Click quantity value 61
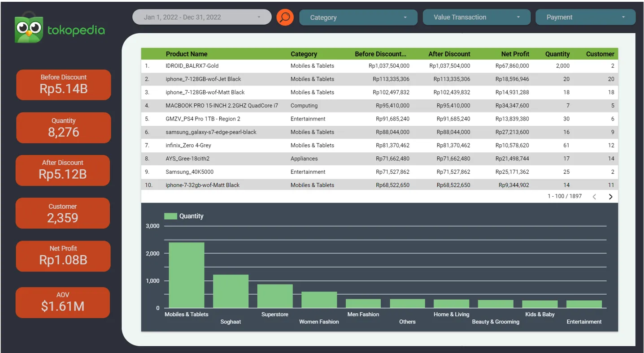This screenshot has width=644, height=353. (x=566, y=145)
